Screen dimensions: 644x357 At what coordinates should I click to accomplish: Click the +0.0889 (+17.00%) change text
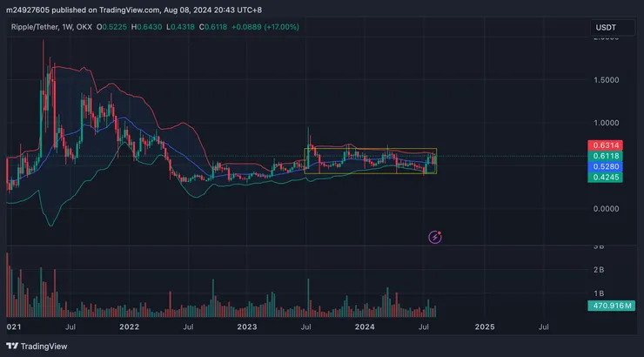pos(265,27)
